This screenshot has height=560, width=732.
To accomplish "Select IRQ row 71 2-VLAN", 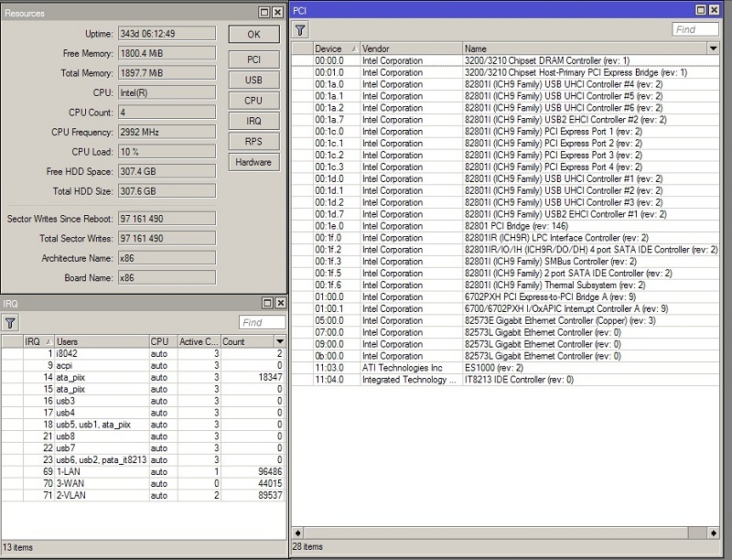I will 144,495.
